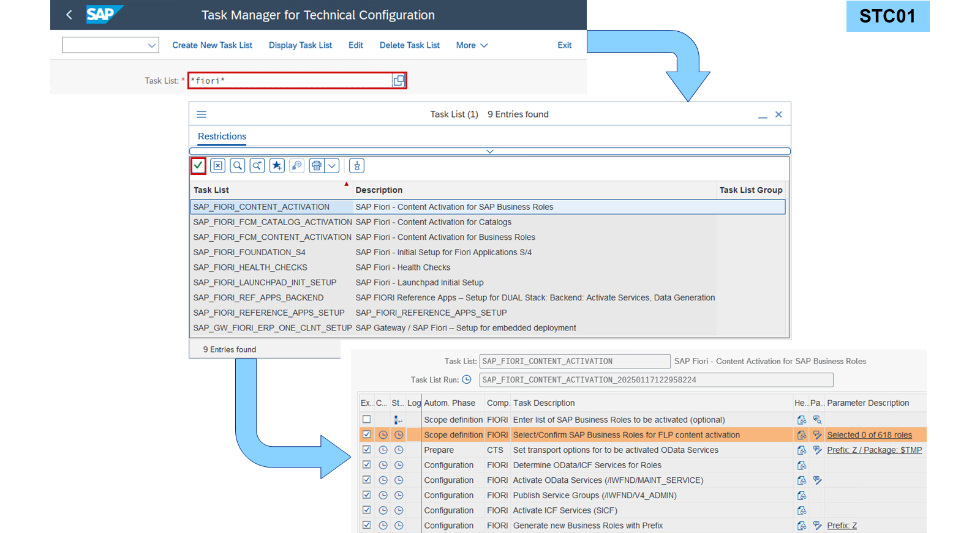Open help icon for Determine OData/ICF Services row
Viewport: 980px width, 533px height.
[x=802, y=465]
